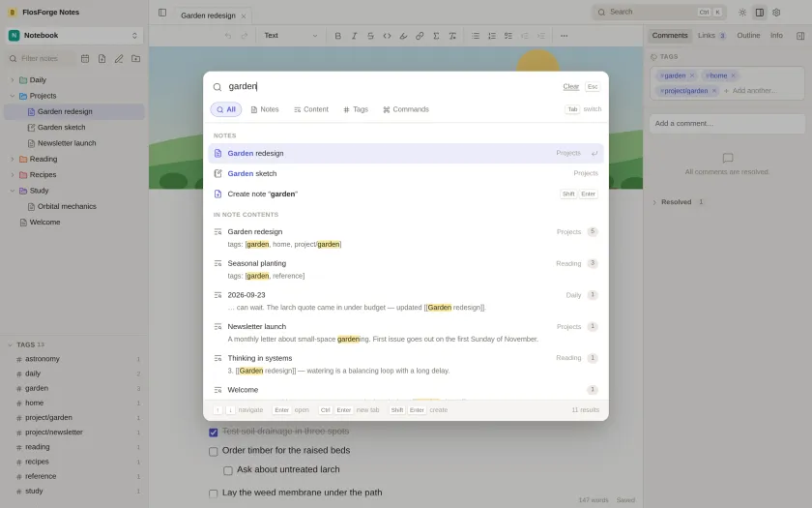The image size is (812, 508).
Task: Select the All search filter
Action: point(226,109)
